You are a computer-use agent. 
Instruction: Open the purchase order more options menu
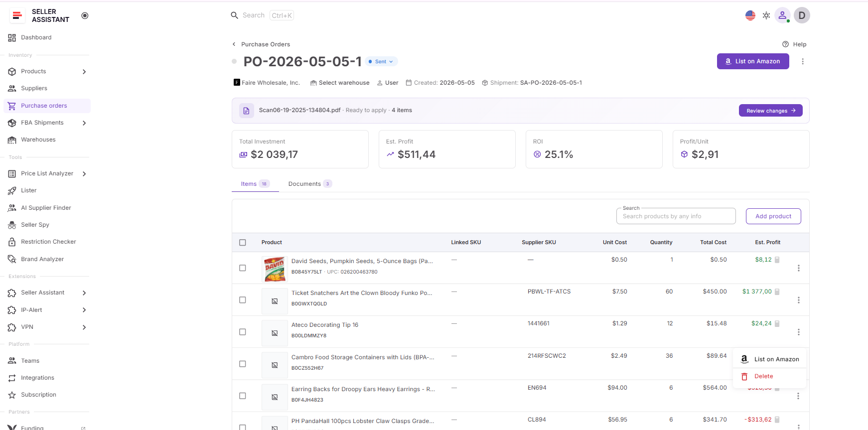(803, 61)
